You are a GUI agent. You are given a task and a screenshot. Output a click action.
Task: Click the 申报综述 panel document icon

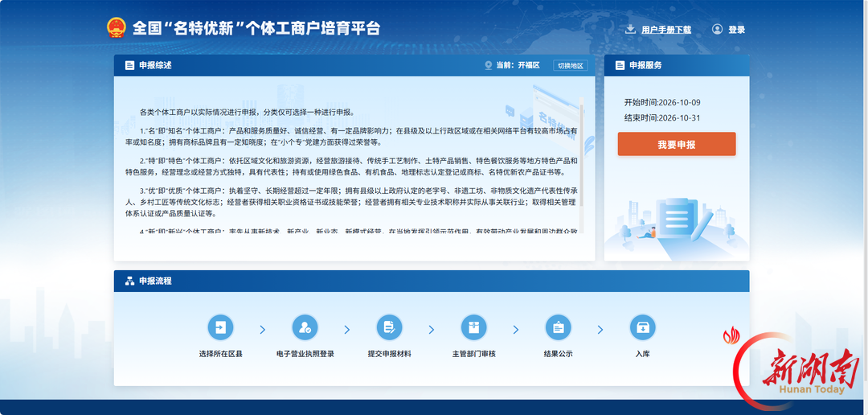(x=129, y=65)
